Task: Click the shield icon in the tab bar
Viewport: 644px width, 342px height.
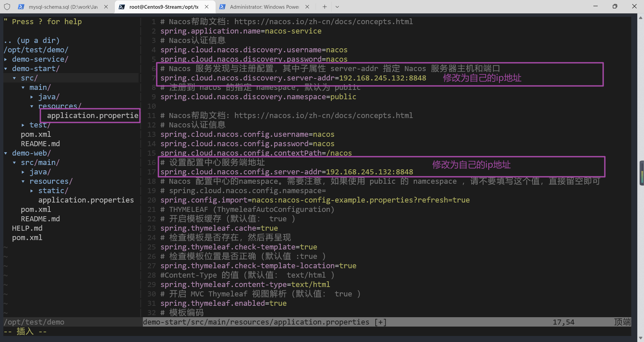Action: click(x=7, y=7)
